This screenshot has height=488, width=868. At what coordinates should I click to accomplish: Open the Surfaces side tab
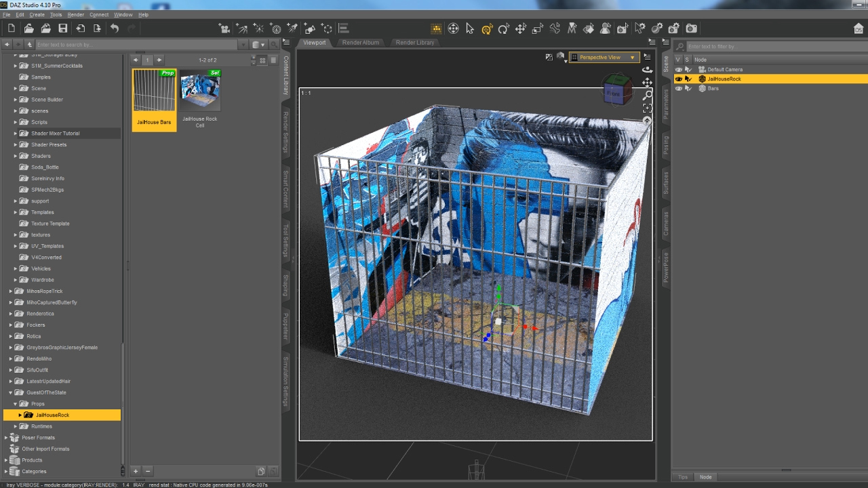tap(666, 183)
